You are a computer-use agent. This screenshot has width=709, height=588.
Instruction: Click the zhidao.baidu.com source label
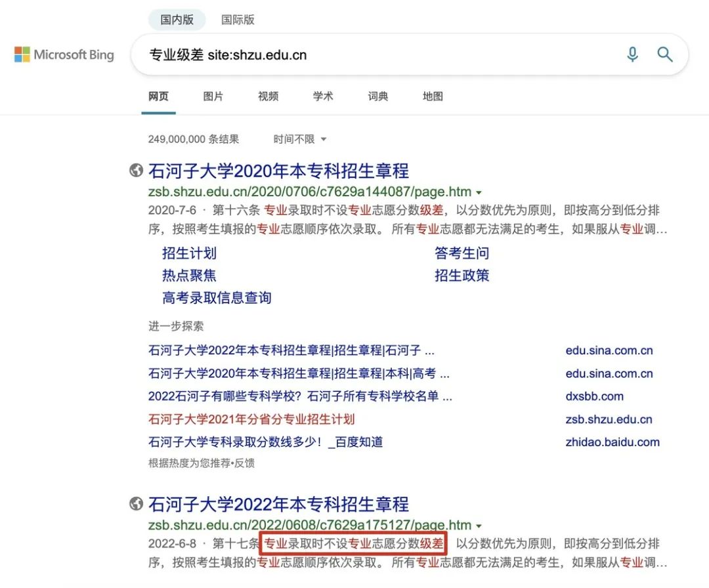[612, 442]
